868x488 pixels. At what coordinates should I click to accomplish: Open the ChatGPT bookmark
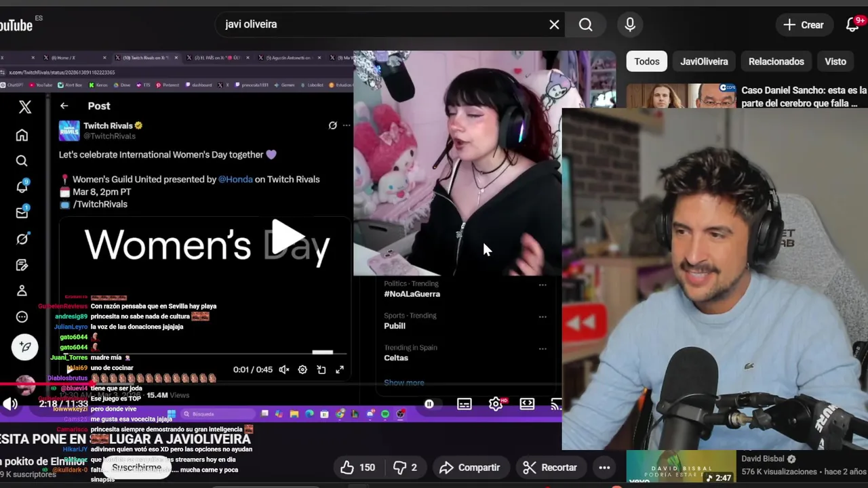12,85
